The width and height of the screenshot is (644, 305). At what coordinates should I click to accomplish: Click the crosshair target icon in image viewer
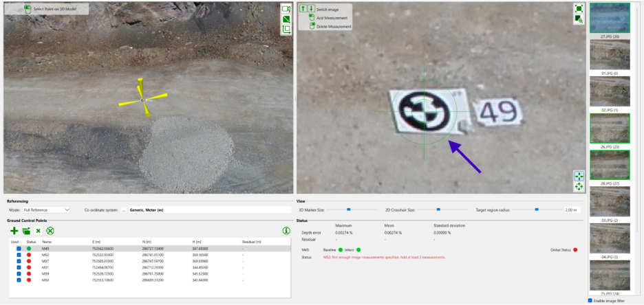tap(579, 176)
